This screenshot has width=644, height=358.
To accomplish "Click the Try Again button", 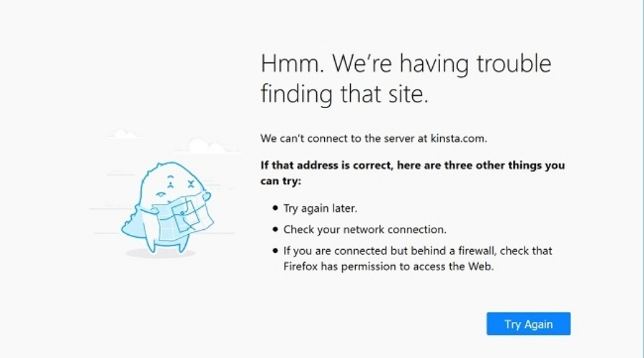I will point(528,324).
